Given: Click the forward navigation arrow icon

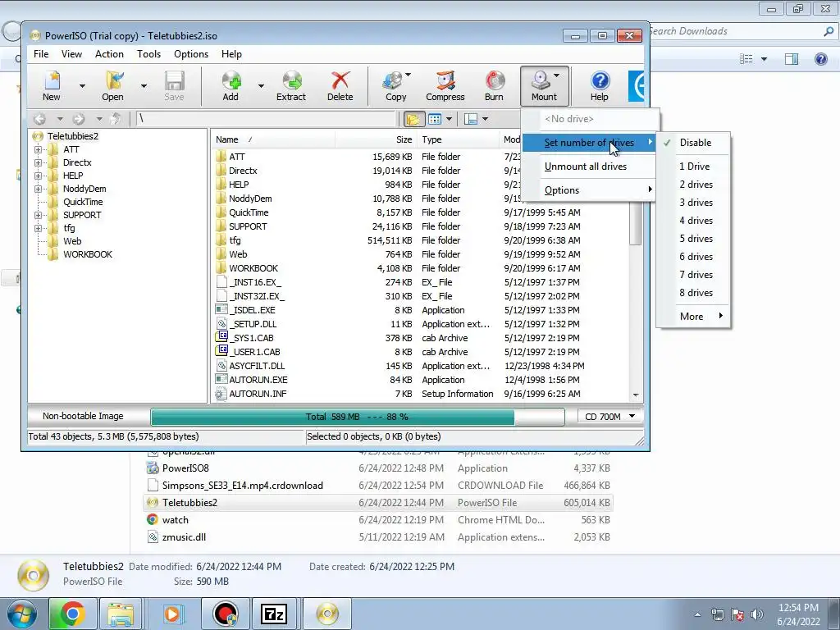Looking at the screenshot, I should [78, 119].
